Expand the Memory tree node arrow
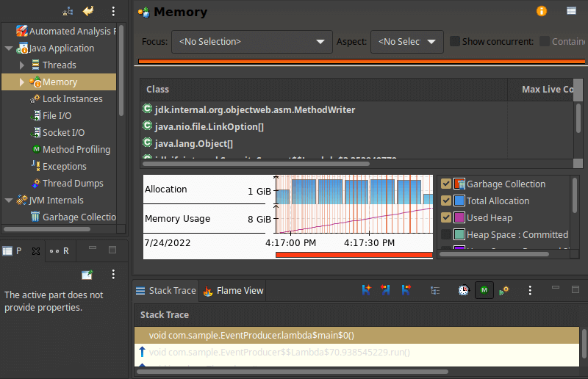The width and height of the screenshot is (588, 379). click(22, 82)
